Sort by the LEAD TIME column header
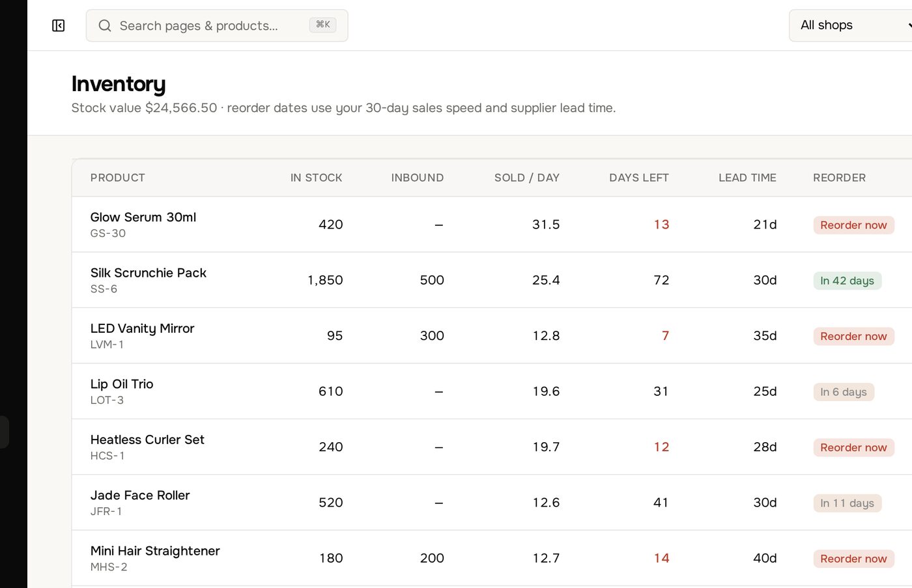Screen dimensions: 912x588 coord(747,178)
